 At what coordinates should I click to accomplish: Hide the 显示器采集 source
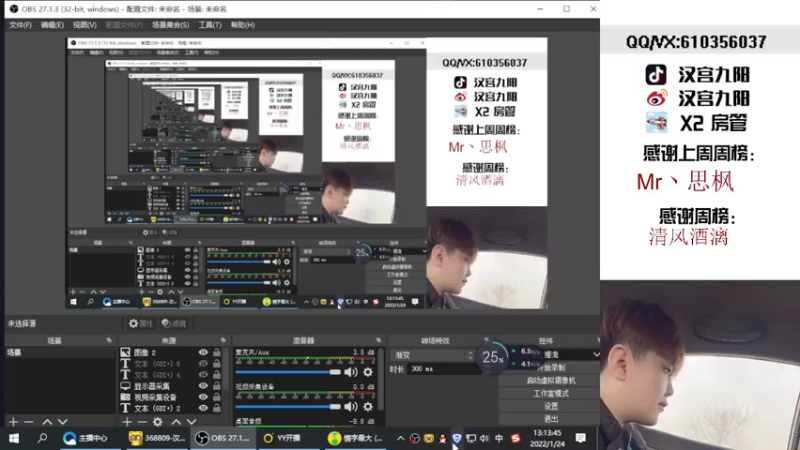click(x=203, y=386)
